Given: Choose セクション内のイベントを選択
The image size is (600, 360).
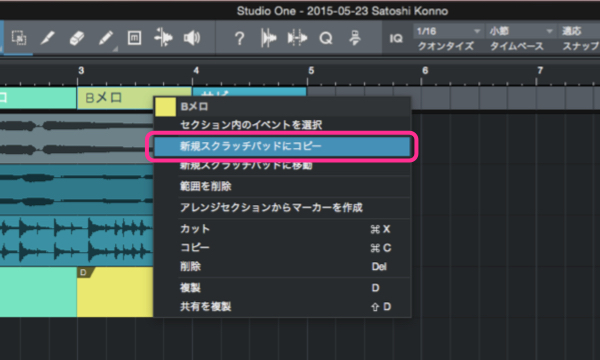Looking at the screenshot, I should (282, 125).
